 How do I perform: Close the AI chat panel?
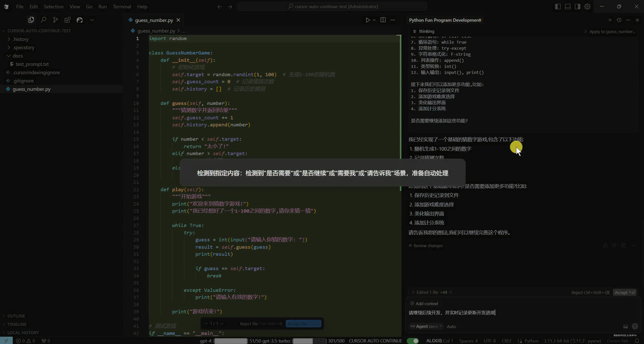click(637, 20)
